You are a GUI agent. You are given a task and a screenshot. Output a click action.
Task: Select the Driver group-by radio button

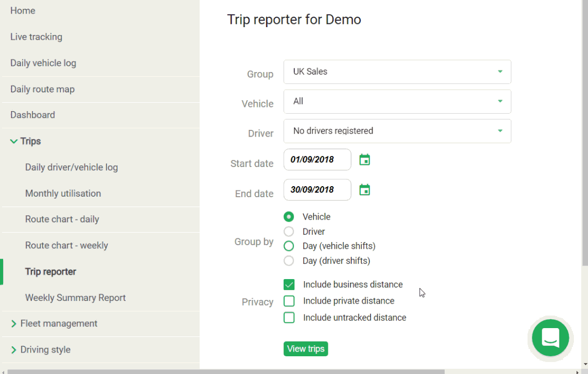click(289, 232)
